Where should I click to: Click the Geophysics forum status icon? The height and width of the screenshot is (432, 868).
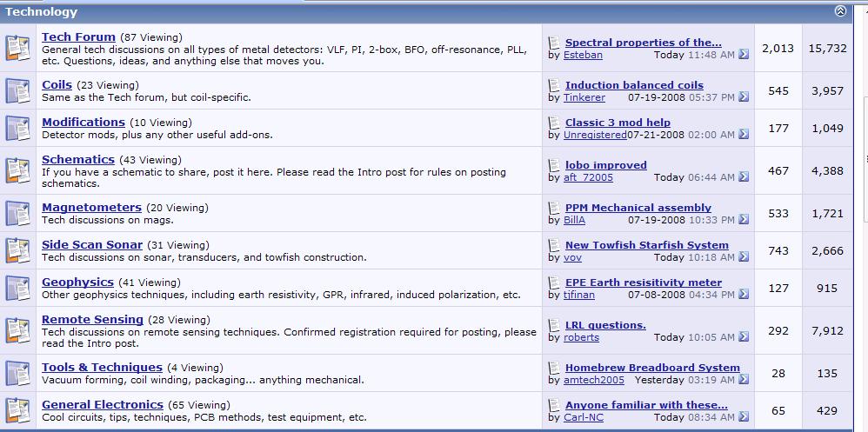click(17, 288)
